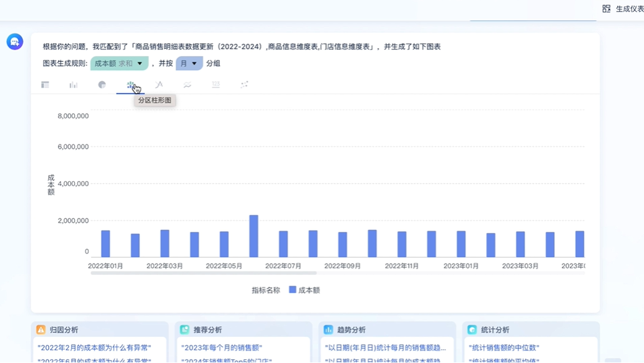644x363 pixels.
Task: Select the pie chart type icon
Action: coord(102,85)
